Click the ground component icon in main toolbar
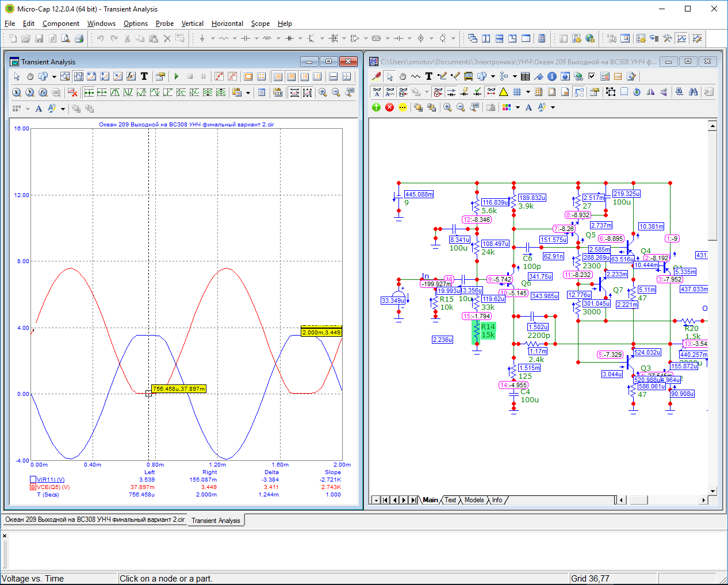This screenshot has height=585, width=728. point(202,39)
